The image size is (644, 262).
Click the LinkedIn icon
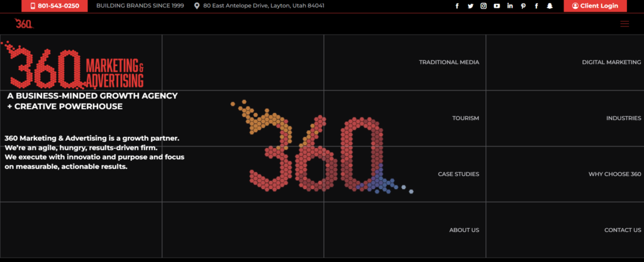click(x=509, y=6)
